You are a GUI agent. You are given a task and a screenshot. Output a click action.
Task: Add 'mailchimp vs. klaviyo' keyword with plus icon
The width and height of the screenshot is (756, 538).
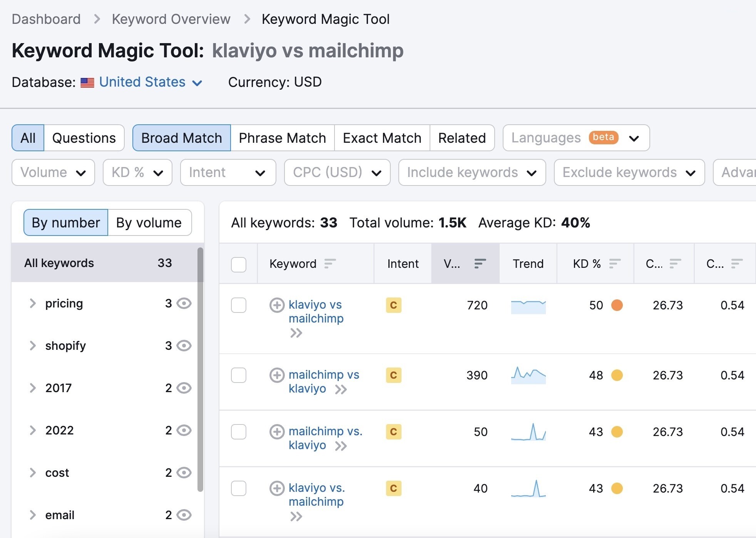277,432
